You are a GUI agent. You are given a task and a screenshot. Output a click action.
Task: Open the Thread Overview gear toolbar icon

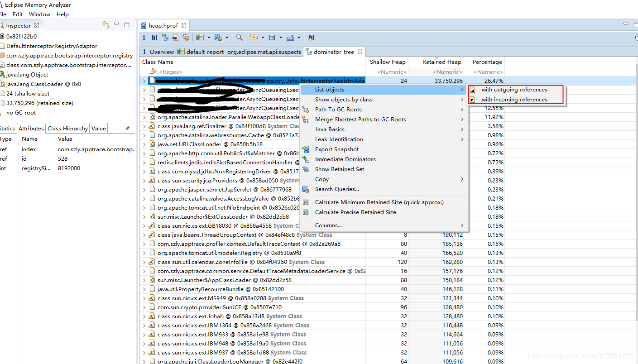coord(186,38)
